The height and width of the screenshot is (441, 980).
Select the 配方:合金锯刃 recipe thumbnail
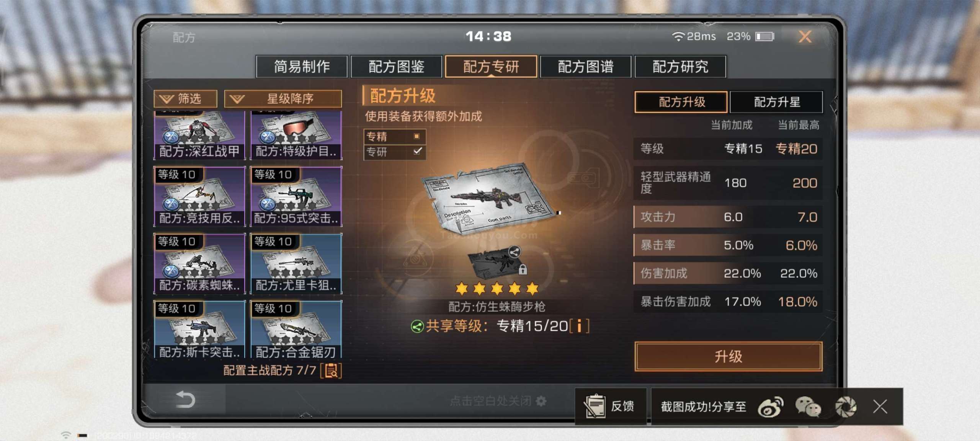point(296,330)
